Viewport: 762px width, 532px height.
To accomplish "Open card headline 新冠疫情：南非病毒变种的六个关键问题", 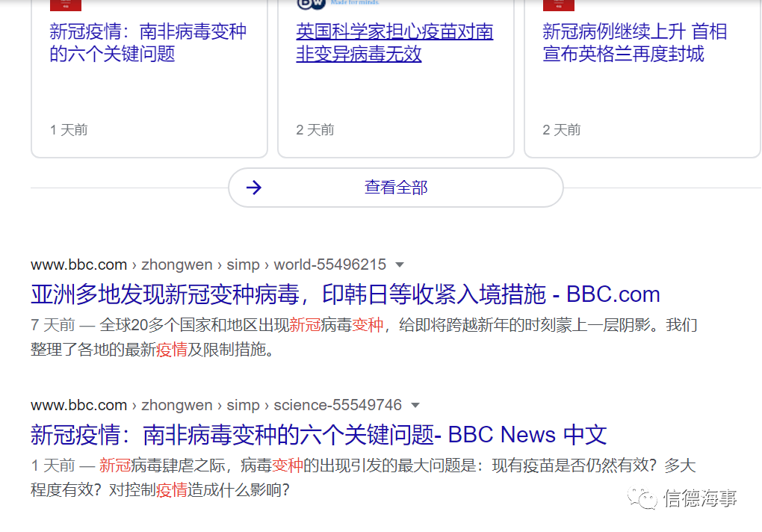I will tap(148, 43).
